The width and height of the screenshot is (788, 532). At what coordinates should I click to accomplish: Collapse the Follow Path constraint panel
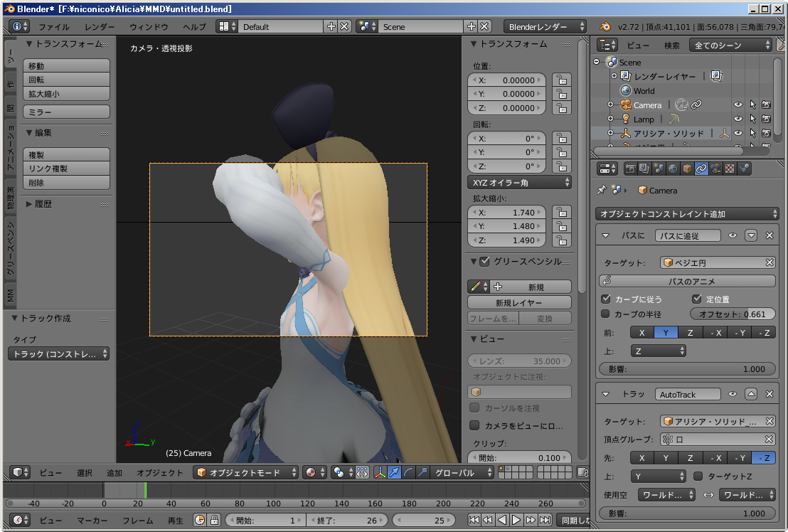605,235
